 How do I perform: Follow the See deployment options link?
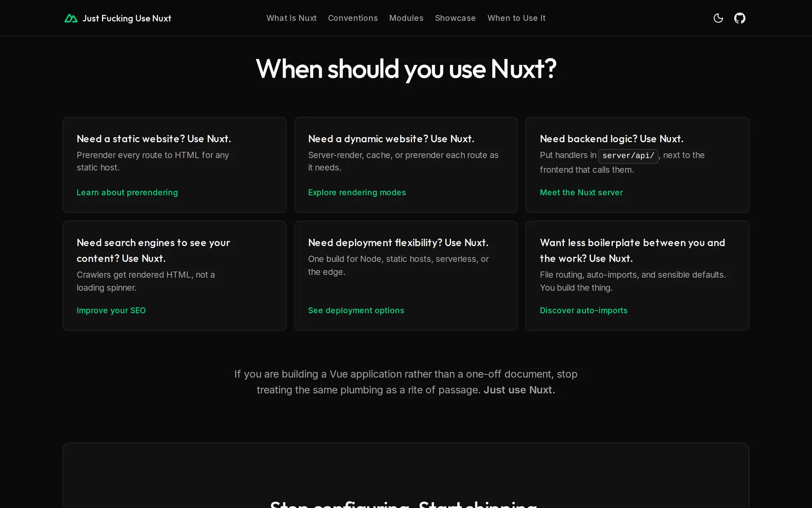(356, 310)
